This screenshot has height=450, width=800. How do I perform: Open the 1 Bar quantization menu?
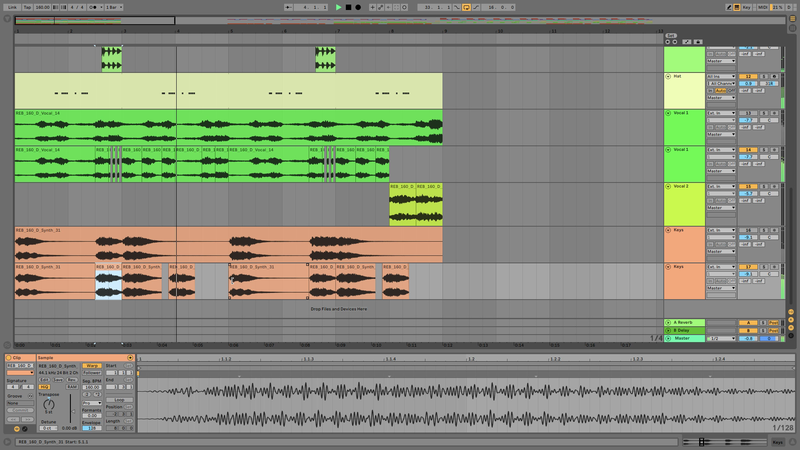pos(114,7)
